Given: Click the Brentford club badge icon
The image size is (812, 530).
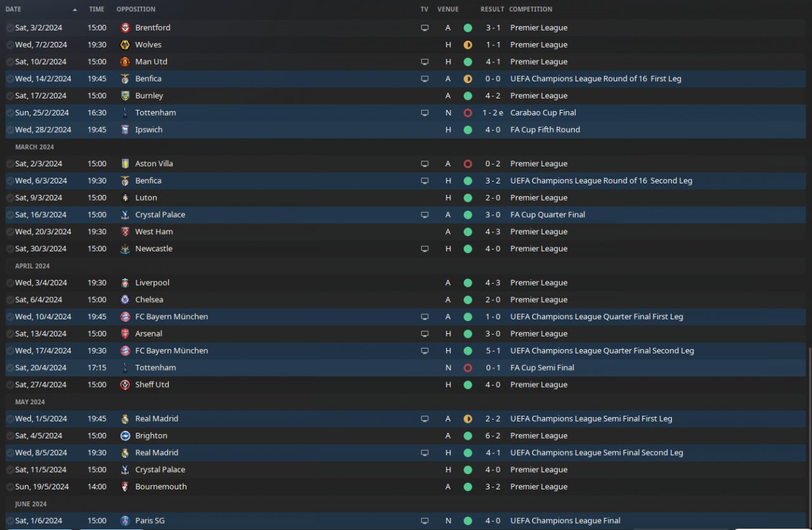Looking at the screenshot, I should tap(125, 28).
